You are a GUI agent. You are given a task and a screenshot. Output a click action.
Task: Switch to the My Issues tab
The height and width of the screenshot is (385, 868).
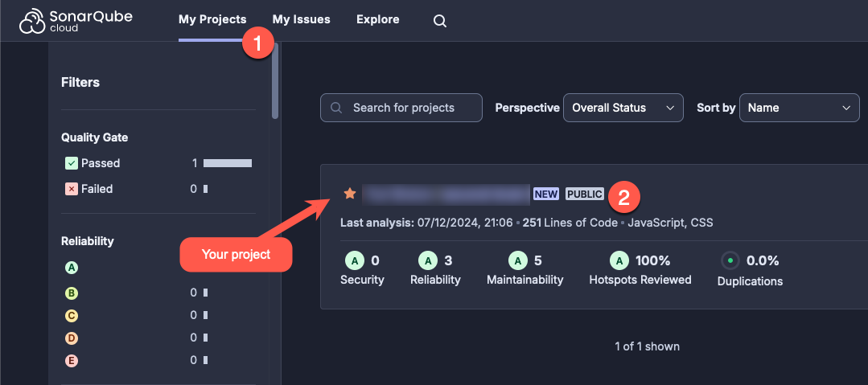[x=301, y=19]
